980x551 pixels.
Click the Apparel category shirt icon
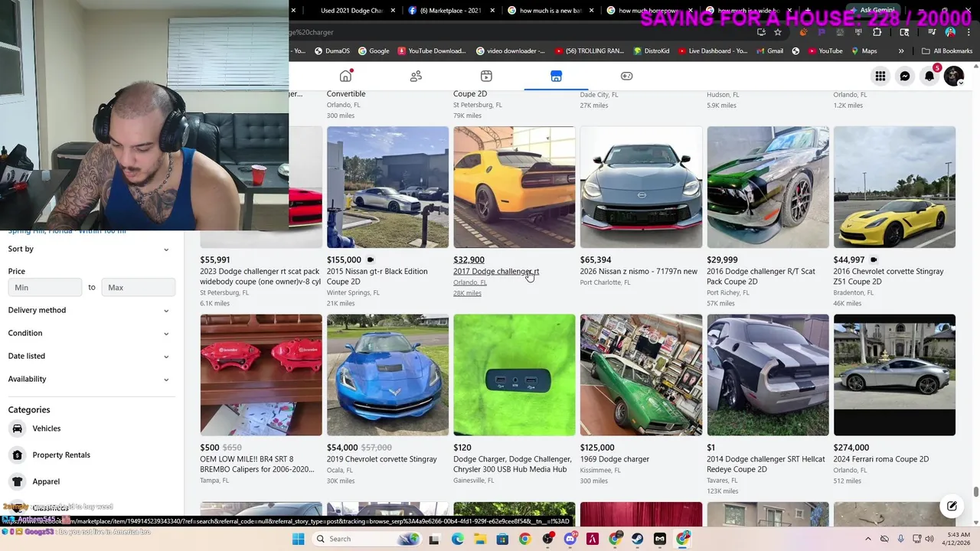[x=17, y=481]
